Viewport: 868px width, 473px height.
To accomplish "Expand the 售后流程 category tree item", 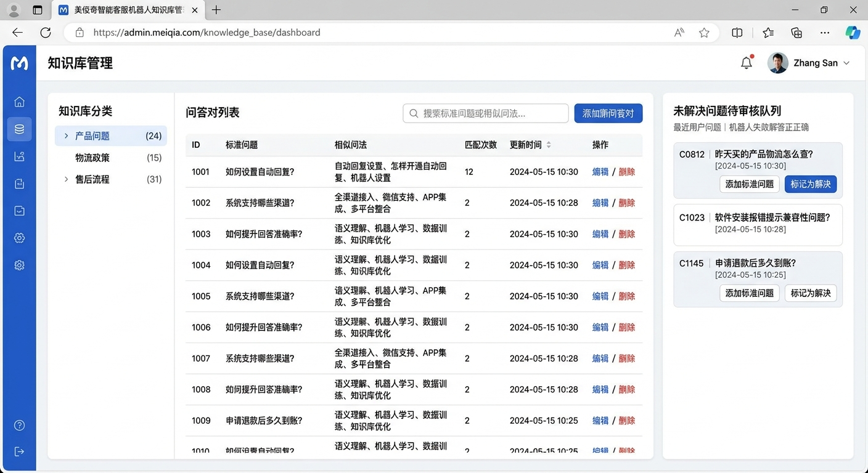I will (66, 179).
